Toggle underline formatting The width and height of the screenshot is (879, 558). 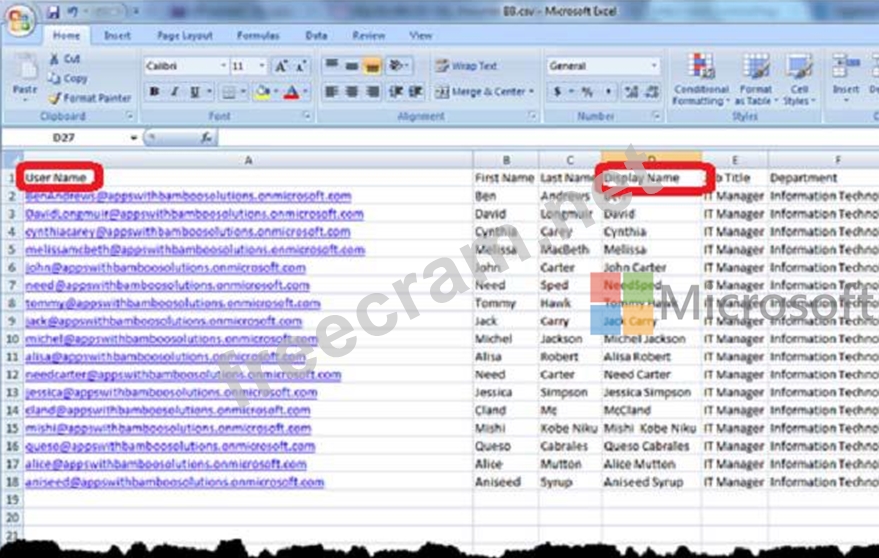(194, 91)
